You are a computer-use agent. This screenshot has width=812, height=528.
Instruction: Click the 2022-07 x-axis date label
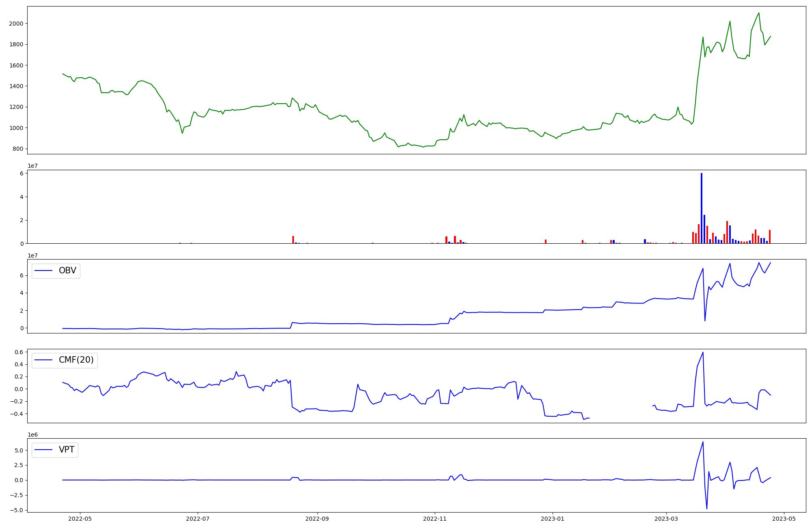point(198,518)
